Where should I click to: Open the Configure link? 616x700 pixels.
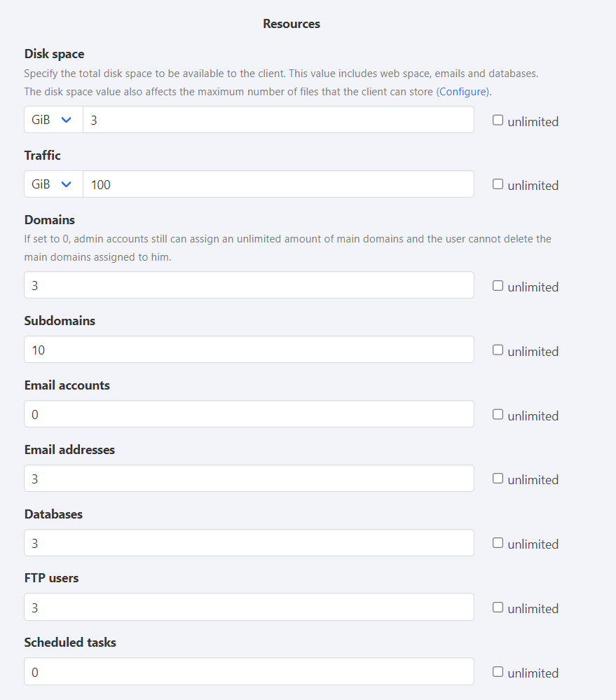tap(463, 92)
